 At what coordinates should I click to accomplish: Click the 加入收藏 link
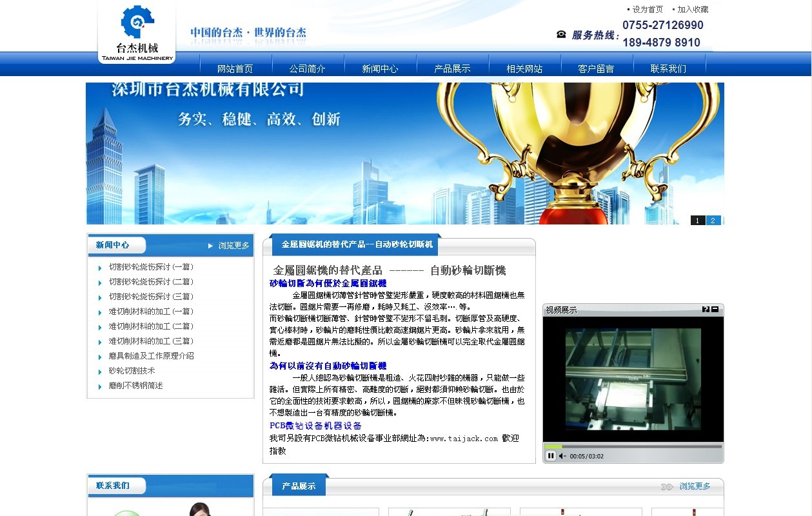[692, 10]
